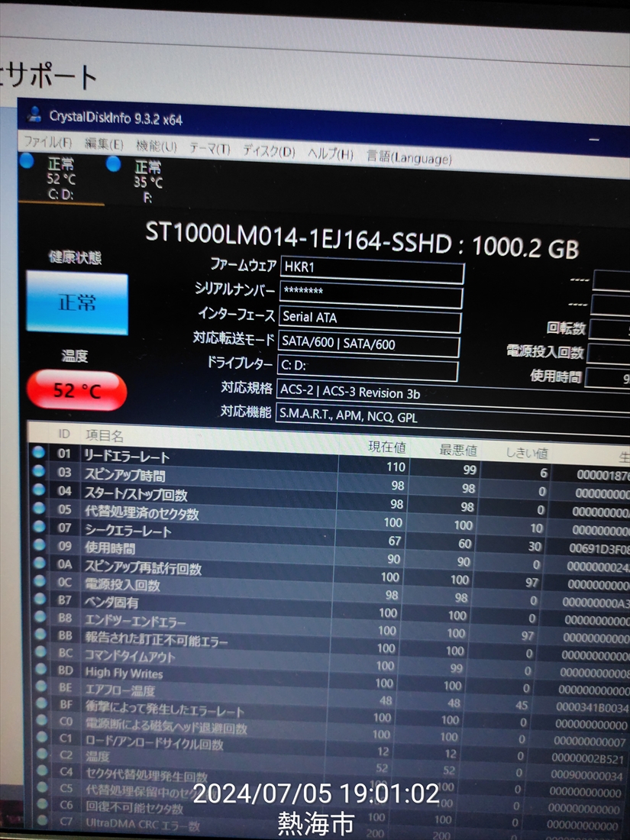630x840 pixels.
Task: Select the 回復不可能セクタ数 attribute name
Action: (x=134, y=807)
